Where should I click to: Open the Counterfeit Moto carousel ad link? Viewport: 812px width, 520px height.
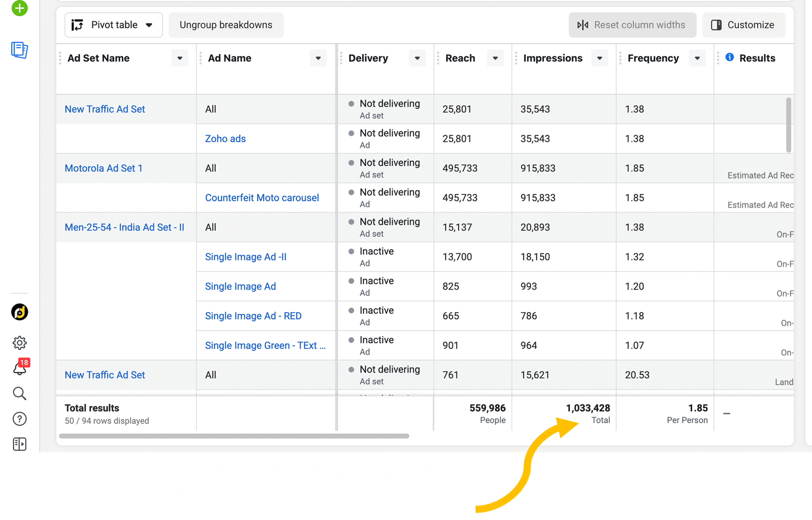tap(262, 198)
